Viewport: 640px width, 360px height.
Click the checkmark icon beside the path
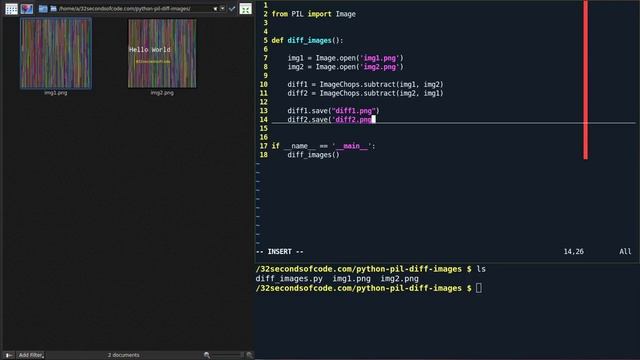click(x=232, y=9)
